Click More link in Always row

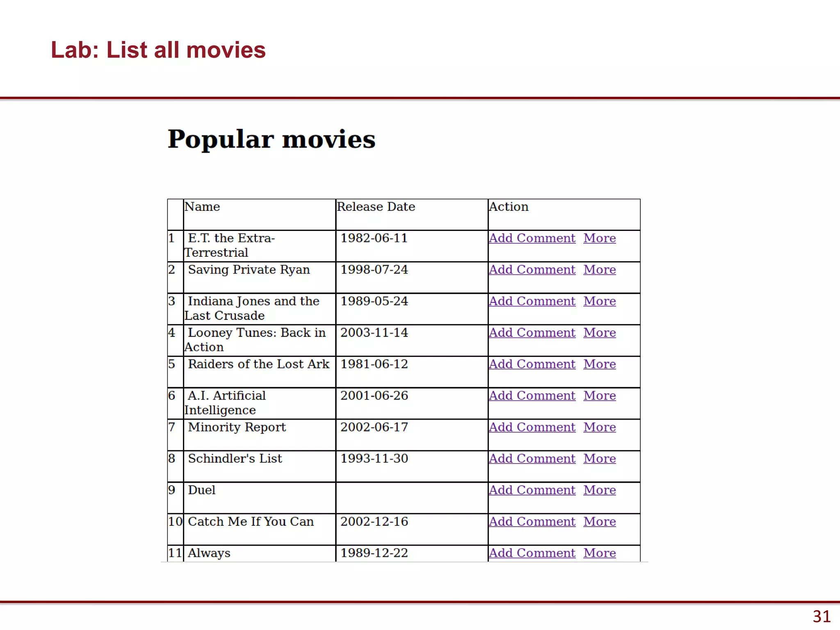(x=599, y=553)
